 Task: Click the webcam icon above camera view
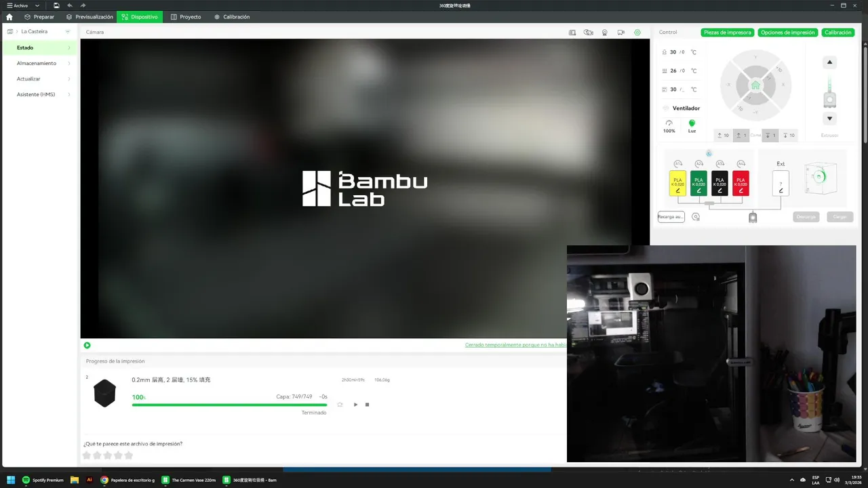(x=604, y=32)
